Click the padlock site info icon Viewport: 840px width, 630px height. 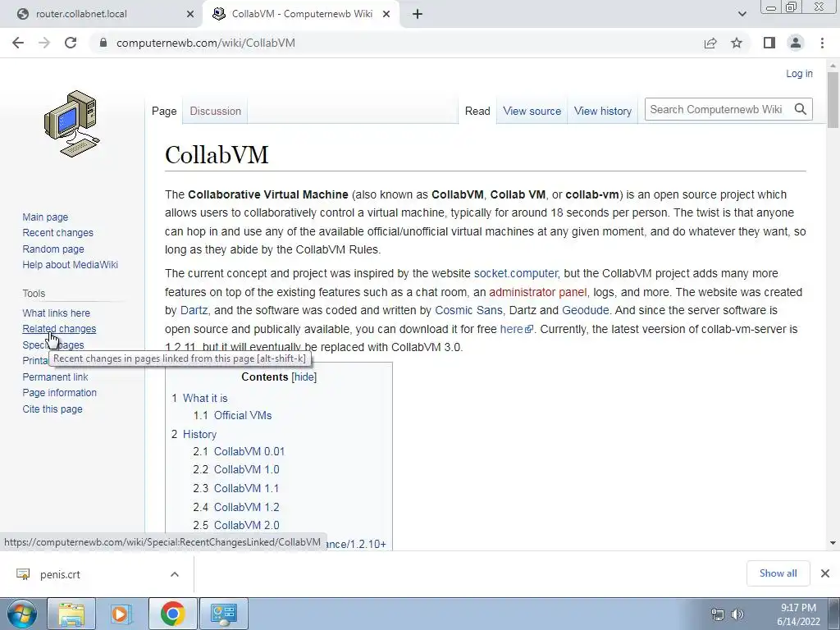point(103,43)
